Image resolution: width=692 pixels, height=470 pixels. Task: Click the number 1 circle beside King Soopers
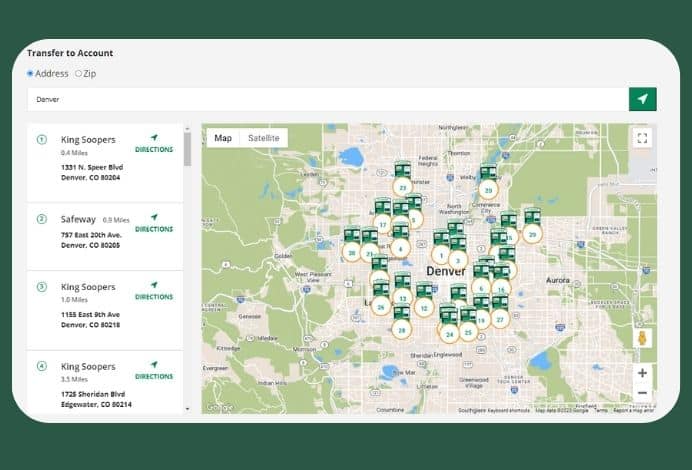pos(41,139)
